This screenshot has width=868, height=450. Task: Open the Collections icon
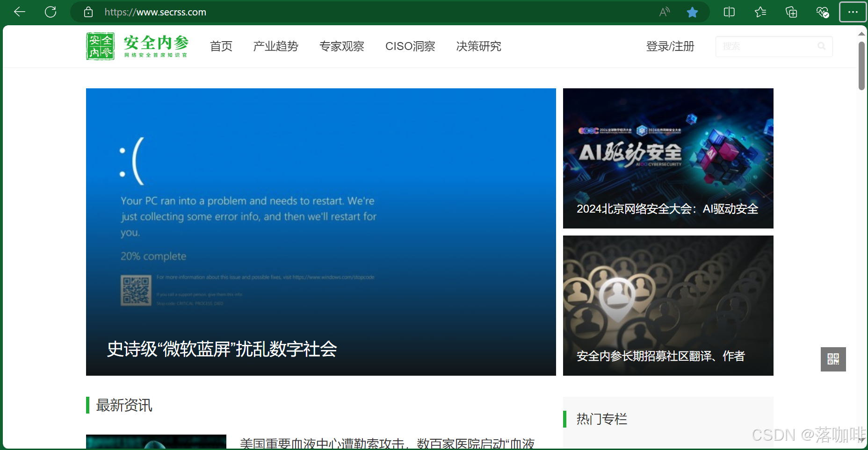[791, 12]
